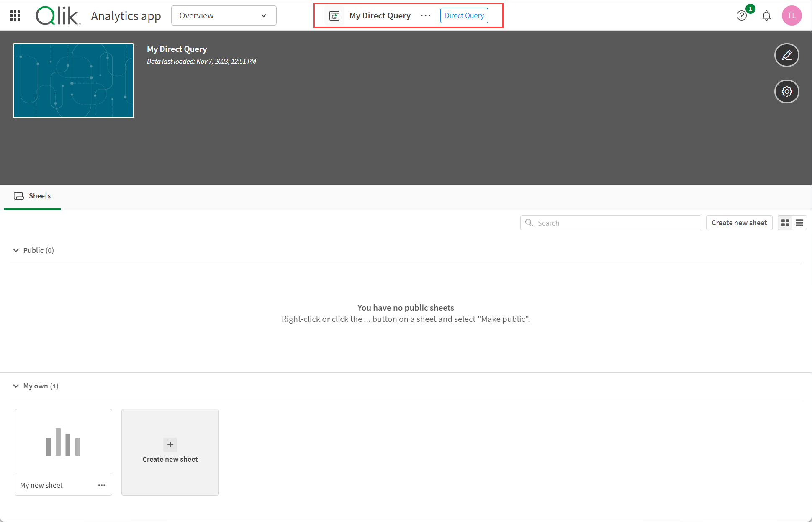Click the My Direct Query app ellipsis menu
The width and height of the screenshot is (812, 522).
coord(426,15)
